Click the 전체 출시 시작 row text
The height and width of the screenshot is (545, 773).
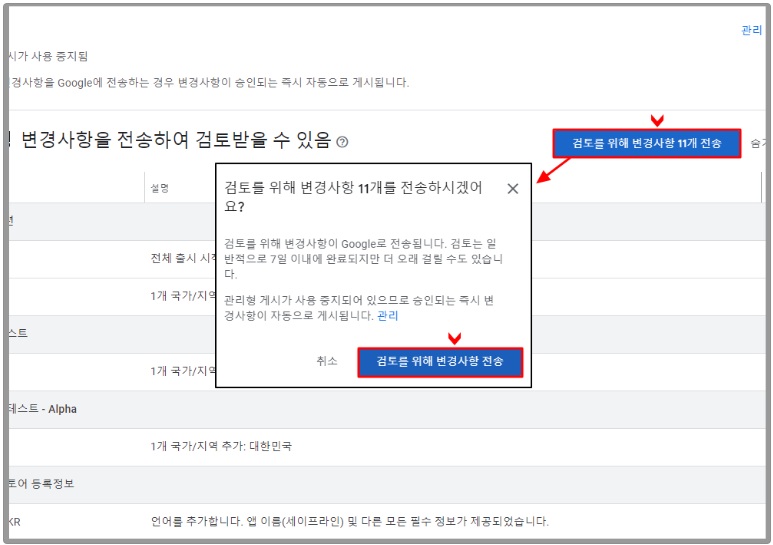[x=183, y=258]
